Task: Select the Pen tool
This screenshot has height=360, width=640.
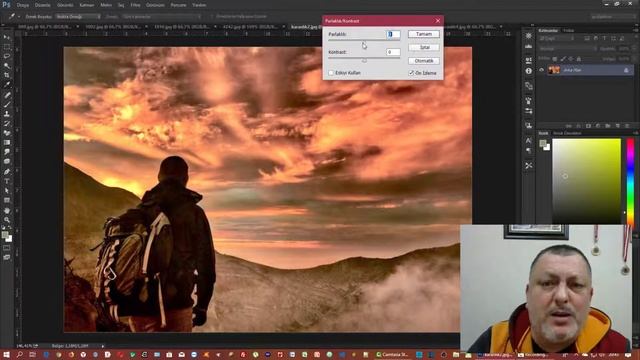Action: point(7,171)
